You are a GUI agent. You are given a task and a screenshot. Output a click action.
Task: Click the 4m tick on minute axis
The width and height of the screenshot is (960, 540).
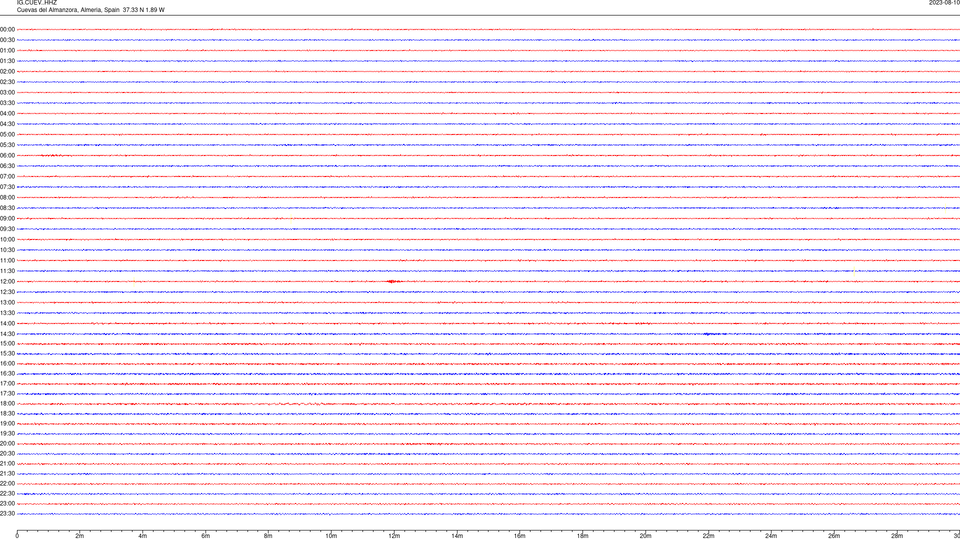tap(143, 536)
